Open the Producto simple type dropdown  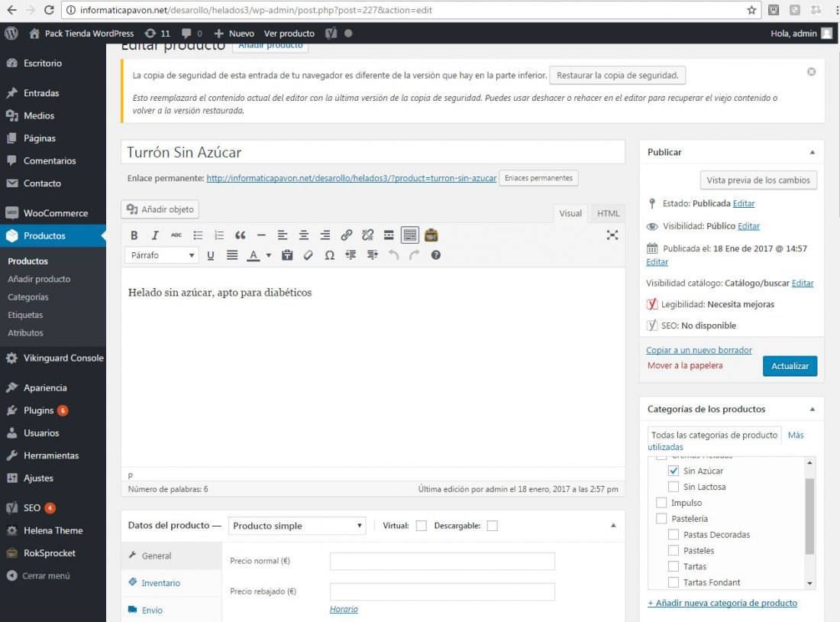[x=297, y=526]
